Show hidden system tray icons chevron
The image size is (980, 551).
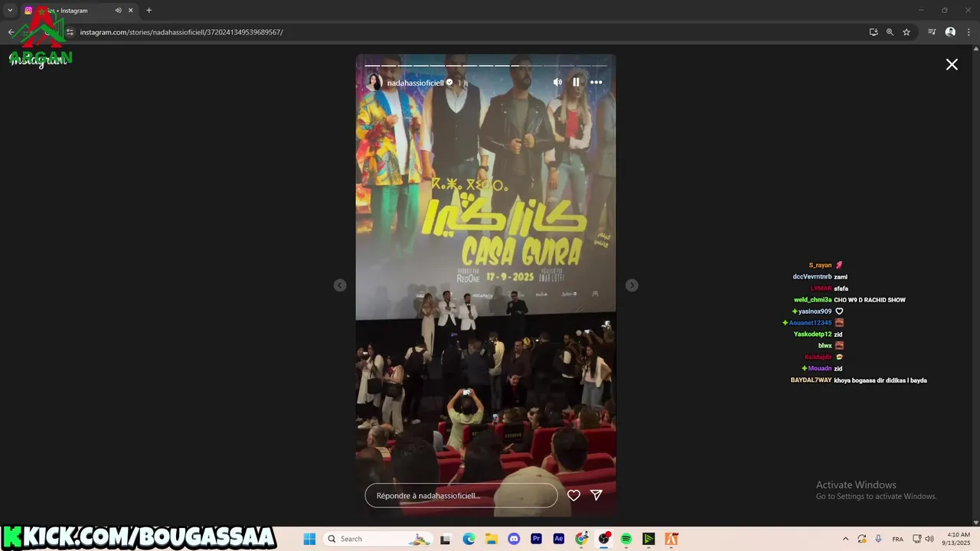pyautogui.click(x=845, y=539)
